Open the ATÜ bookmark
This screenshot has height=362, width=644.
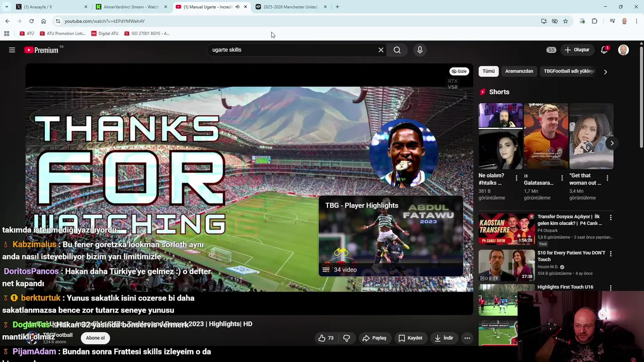click(x=27, y=34)
